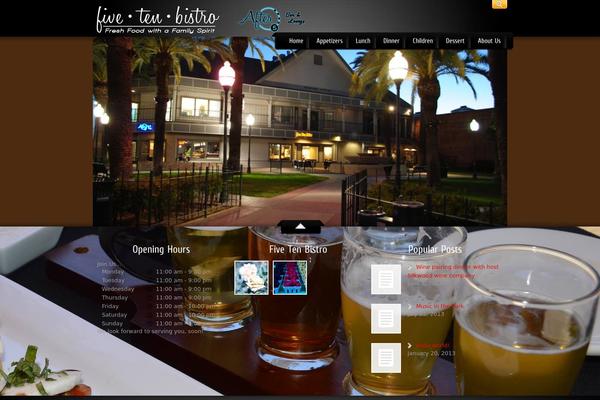This screenshot has height=400, width=600.
Task: Select the 'look forward to serving you, soon!' text
Action: 156,331
